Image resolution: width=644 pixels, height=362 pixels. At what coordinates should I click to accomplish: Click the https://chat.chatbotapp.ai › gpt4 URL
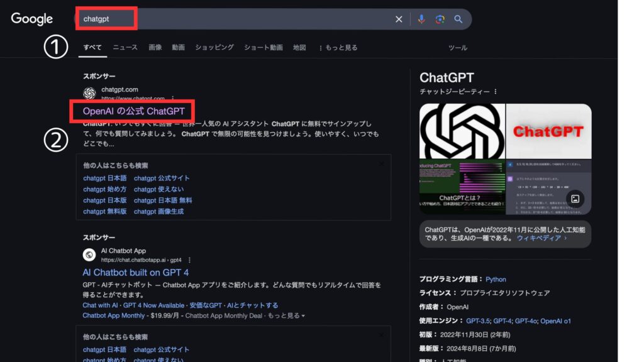tap(141, 260)
